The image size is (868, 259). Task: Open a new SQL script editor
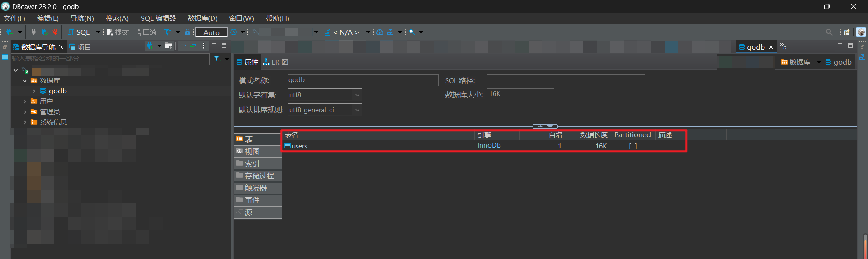(79, 32)
